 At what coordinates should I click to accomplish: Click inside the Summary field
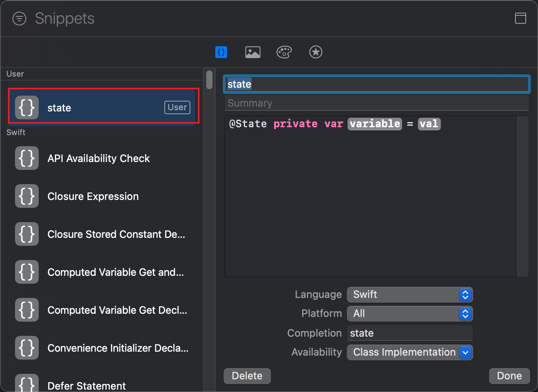(375, 103)
